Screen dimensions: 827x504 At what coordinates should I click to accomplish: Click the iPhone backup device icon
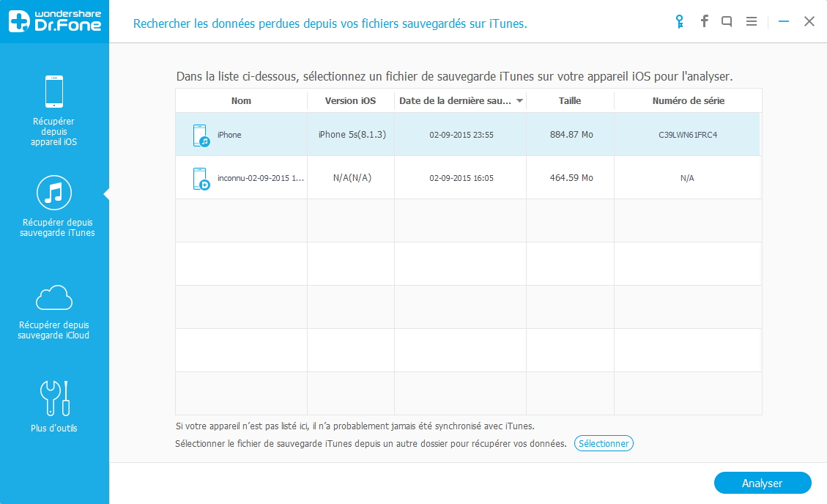point(201,136)
